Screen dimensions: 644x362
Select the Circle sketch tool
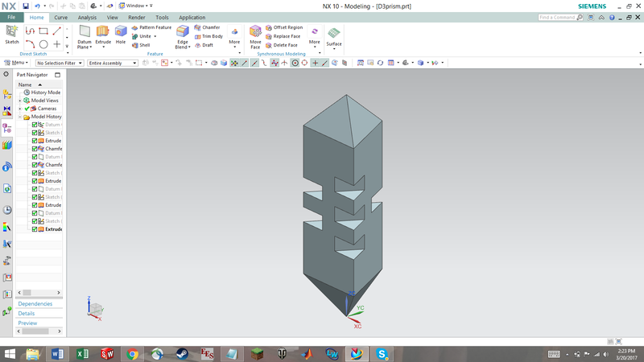pyautogui.click(x=43, y=44)
